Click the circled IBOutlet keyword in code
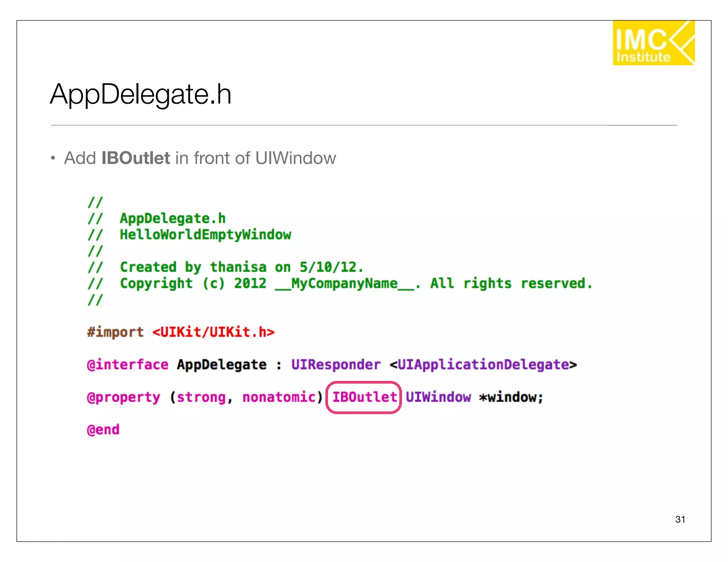Image resolution: width=728 pixels, height=562 pixels. (364, 397)
